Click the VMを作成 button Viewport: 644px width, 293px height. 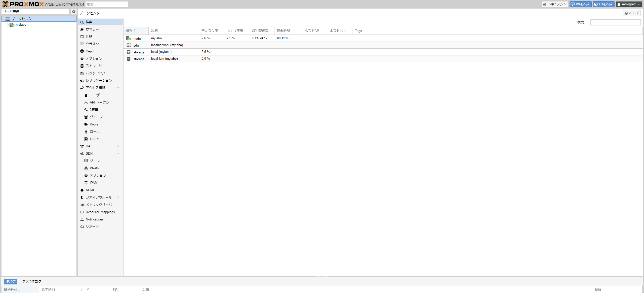pyautogui.click(x=580, y=4)
